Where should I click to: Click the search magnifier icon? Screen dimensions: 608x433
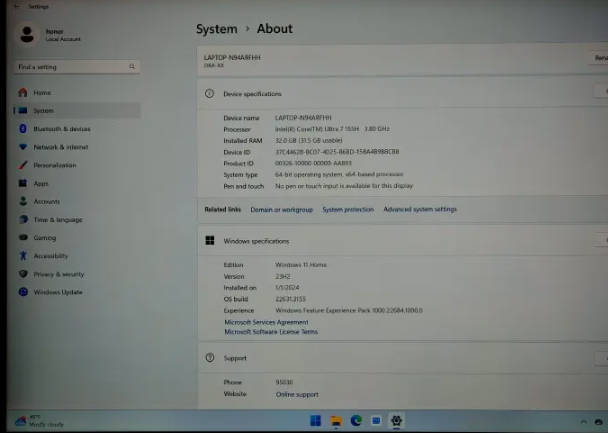132,67
